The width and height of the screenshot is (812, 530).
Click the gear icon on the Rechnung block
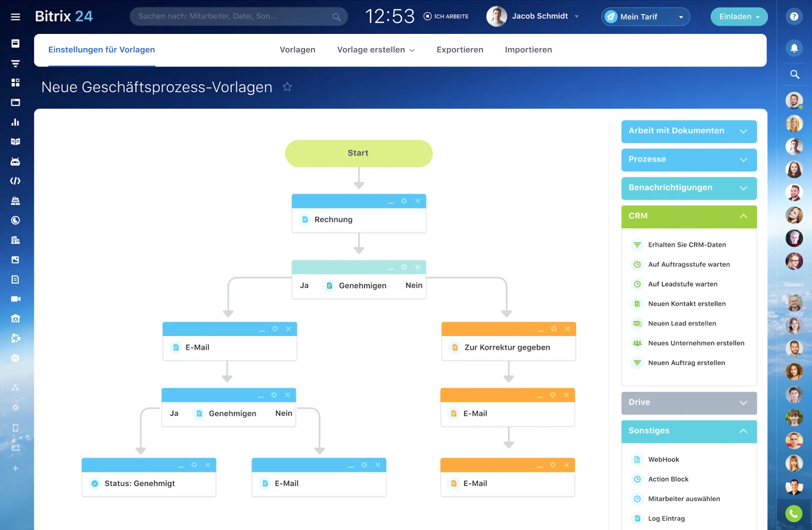point(404,201)
